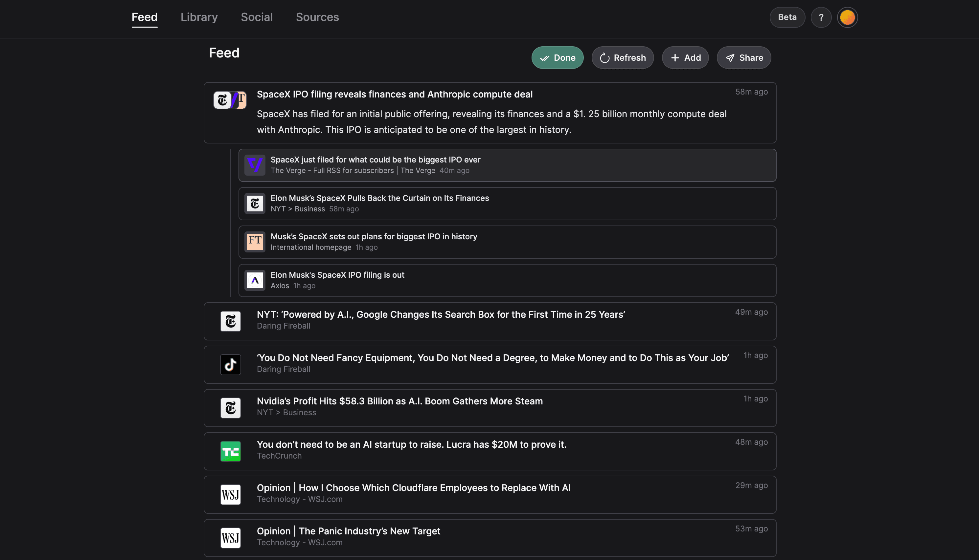Click the Beta badge button
The width and height of the screenshot is (979, 560).
tap(787, 17)
